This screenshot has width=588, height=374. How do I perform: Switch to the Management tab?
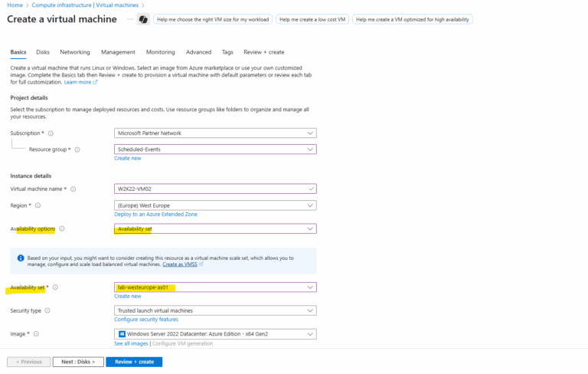(x=118, y=52)
